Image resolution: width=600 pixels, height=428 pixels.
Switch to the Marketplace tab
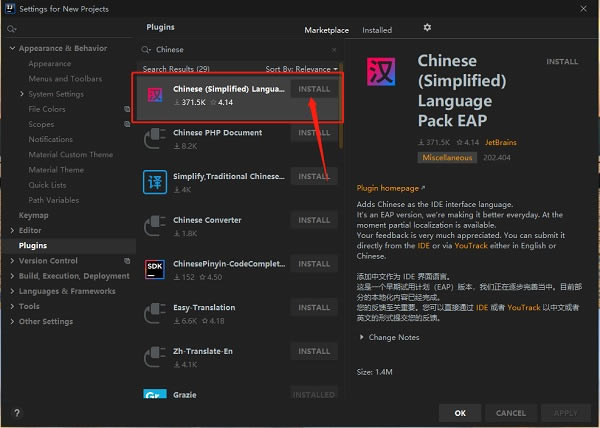(x=326, y=30)
